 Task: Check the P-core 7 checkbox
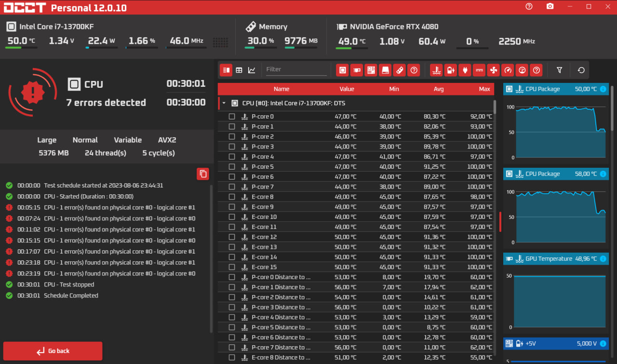[232, 187]
